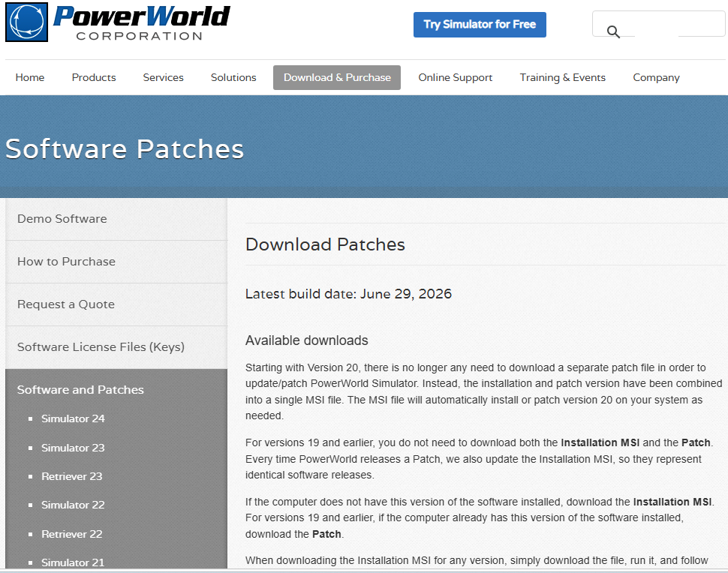Click the search magnifier icon

(613, 31)
